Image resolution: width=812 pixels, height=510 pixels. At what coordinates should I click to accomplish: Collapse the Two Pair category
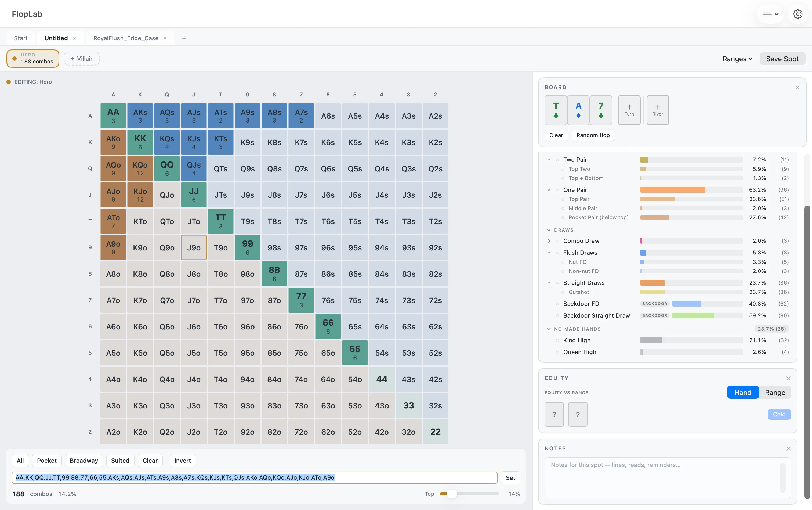pos(549,160)
